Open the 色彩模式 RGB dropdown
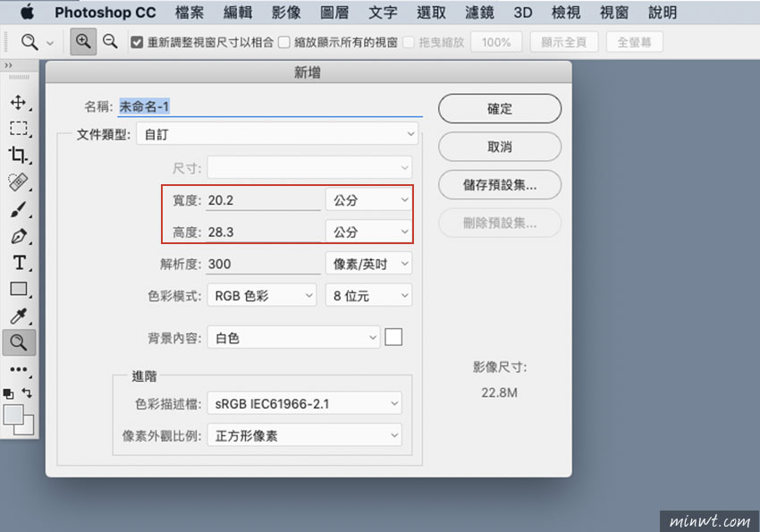 [x=262, y=296]
